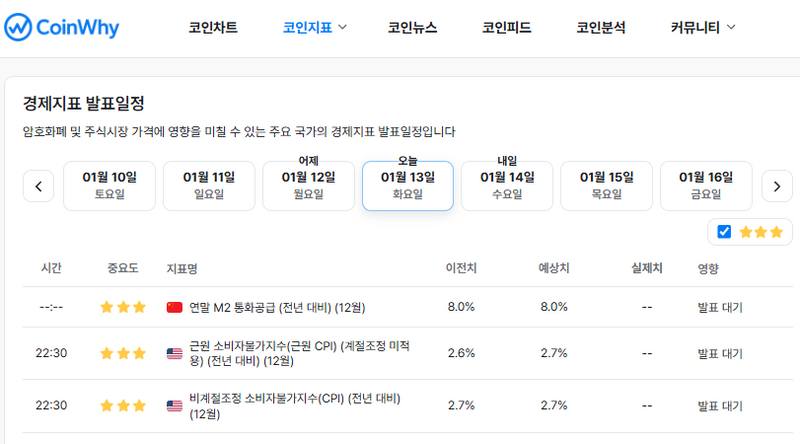This screenshot has width=800, height=444.
Task: Select yesterday's date 01월 12일
Action: point(308,186)
